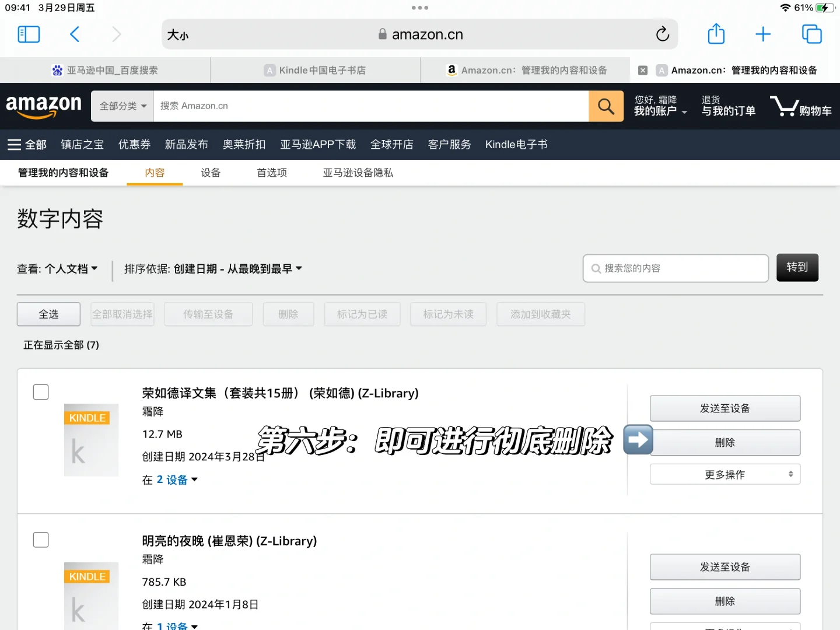Viewport: 840px width, 630px height.
Task: Focus the 搜索您的内容 field
Action: pos(675,268)
